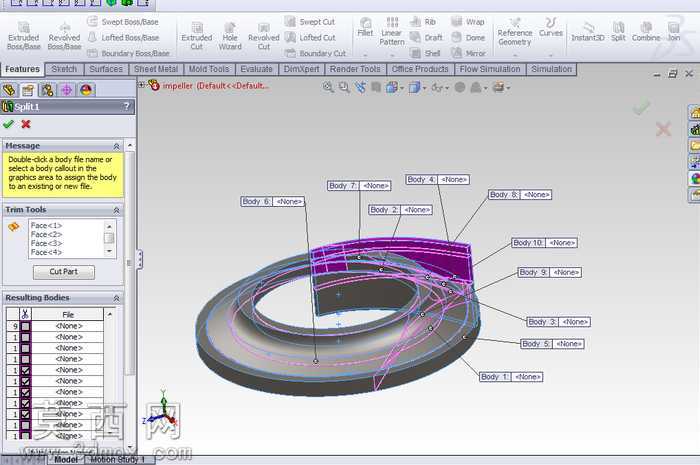700x465 pixels.
Task: Open the PropertyManager tab icon
Action: click(28, 90)
